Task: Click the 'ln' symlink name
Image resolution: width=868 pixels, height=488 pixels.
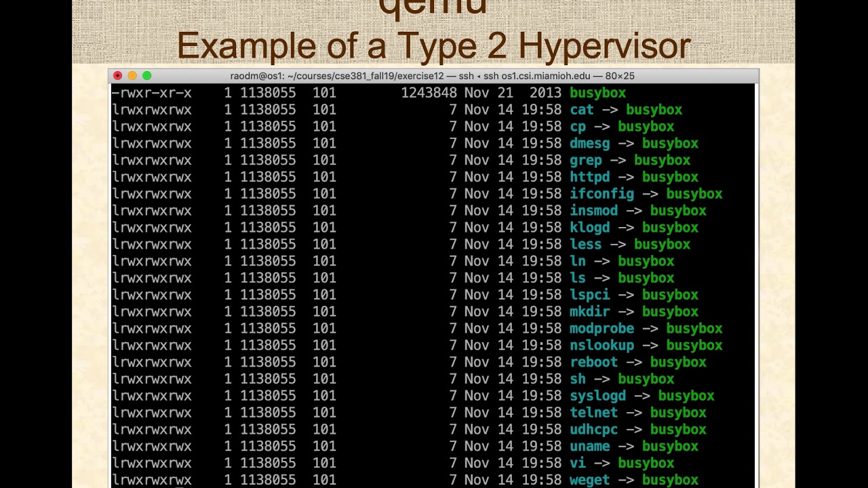Action: point(577,261)
